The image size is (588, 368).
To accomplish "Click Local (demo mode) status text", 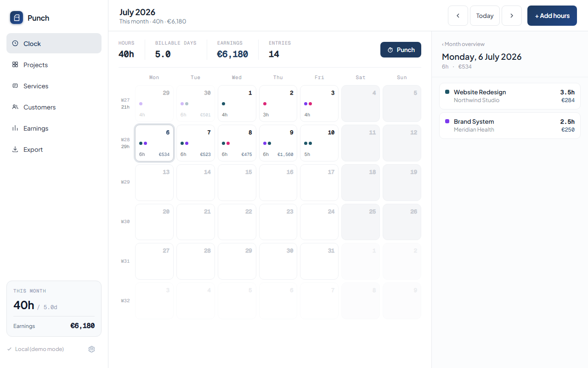I will (x=40, y=349).
